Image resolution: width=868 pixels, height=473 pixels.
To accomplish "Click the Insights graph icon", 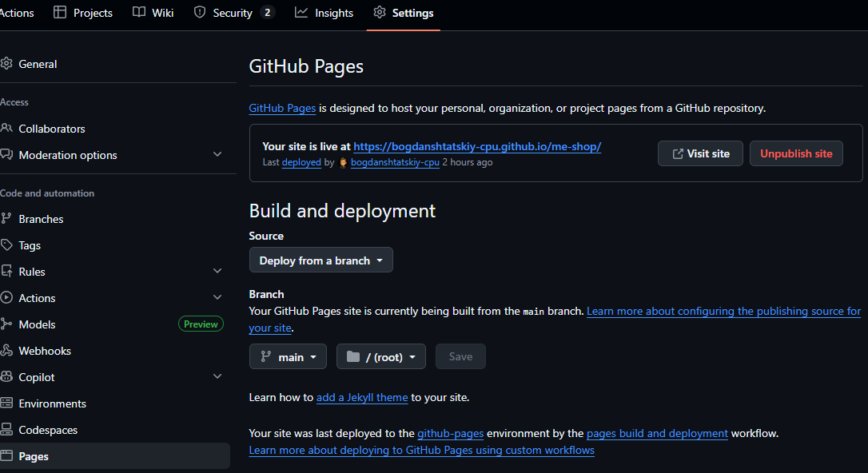I will pos(301,12).
